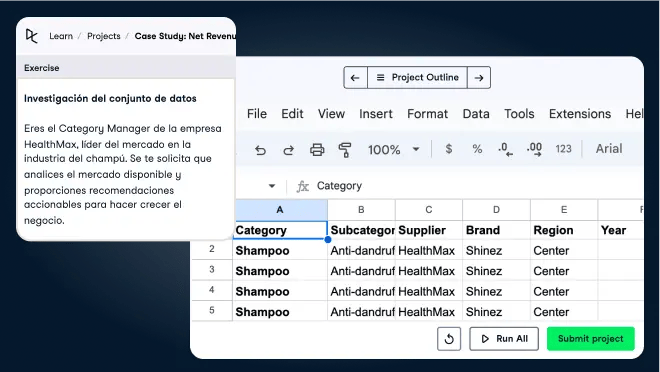Open the Project Outline menu
Viewport: 660px width, 372px height.
coord(417,78)
